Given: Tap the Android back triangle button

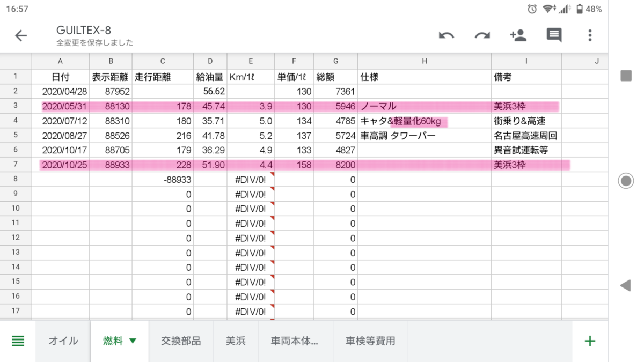Looking at the screenshot, I should pyautogui.click(x=626, y=285).
